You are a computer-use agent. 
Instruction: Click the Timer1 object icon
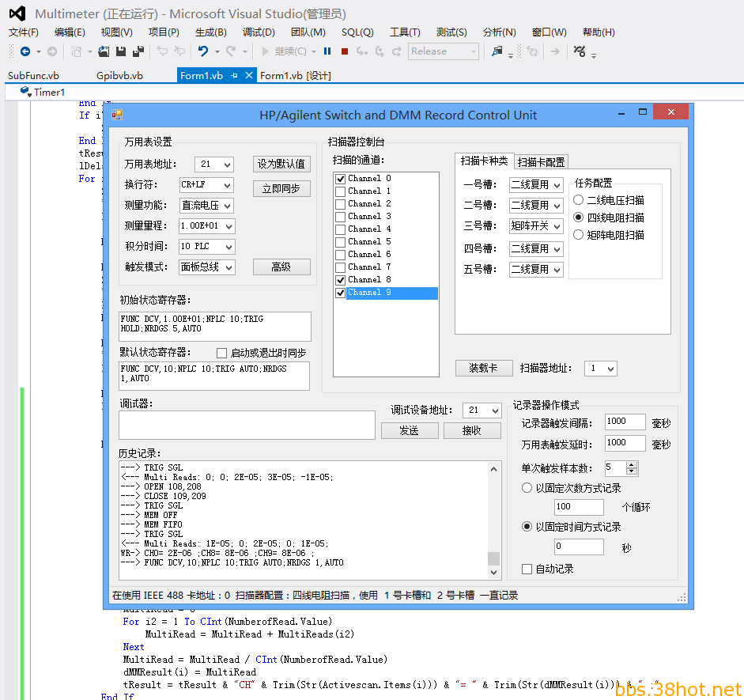coord(25,91)
